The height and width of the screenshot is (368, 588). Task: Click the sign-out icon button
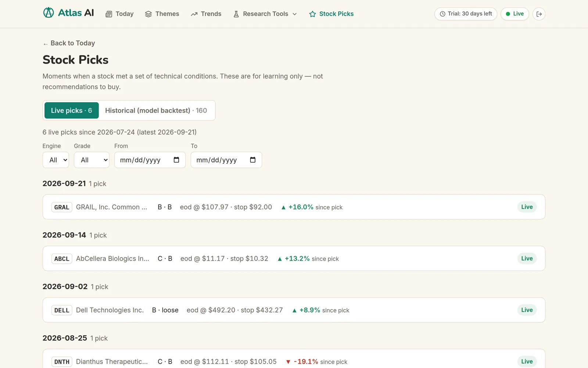click(x=539, y=14)
